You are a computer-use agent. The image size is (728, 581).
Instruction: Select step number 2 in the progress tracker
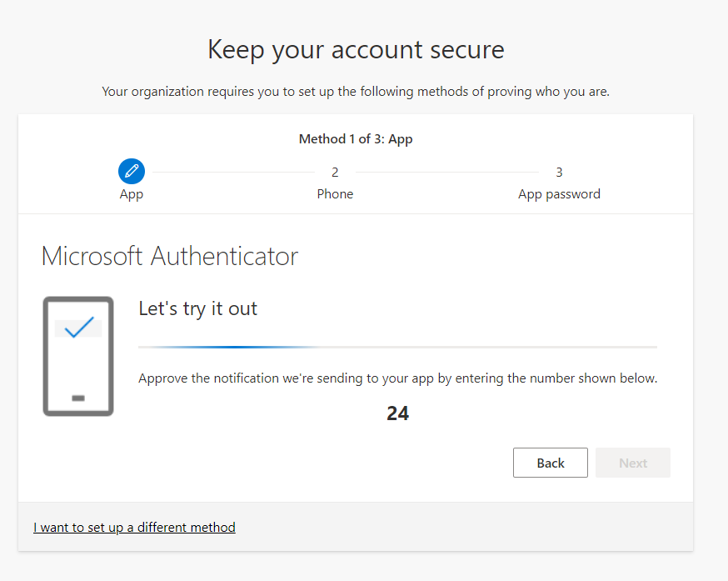pyautogui.click(x=335, y=173)
